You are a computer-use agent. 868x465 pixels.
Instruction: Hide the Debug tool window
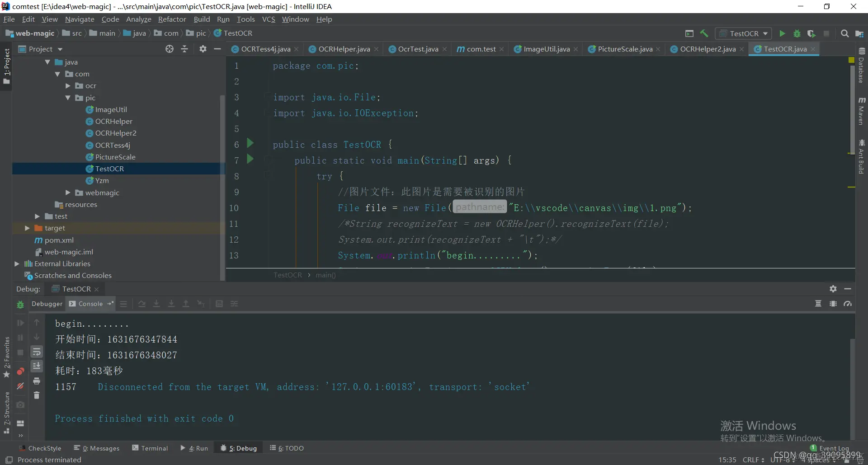(848, 289)
